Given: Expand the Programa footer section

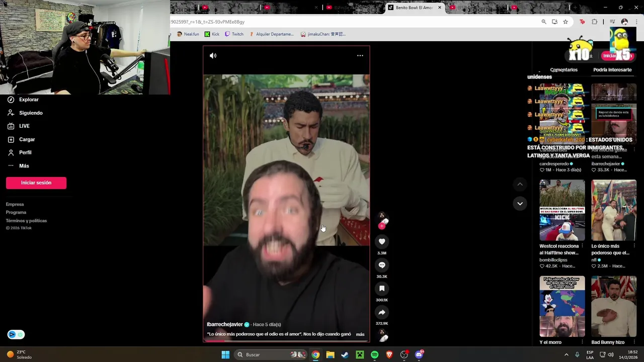Looking at the screenshot, I should click(16, 212).
